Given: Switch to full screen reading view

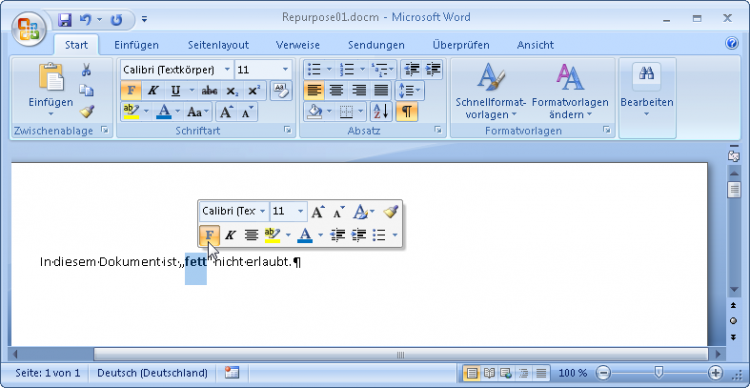Looking at the screenshot, I should [489, 373].
